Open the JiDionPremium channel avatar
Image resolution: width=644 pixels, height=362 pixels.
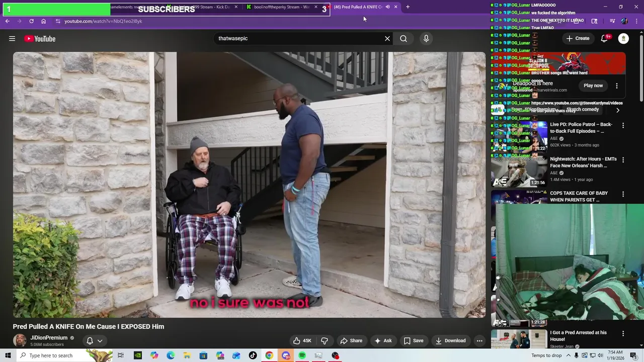(x=20, y=340)
